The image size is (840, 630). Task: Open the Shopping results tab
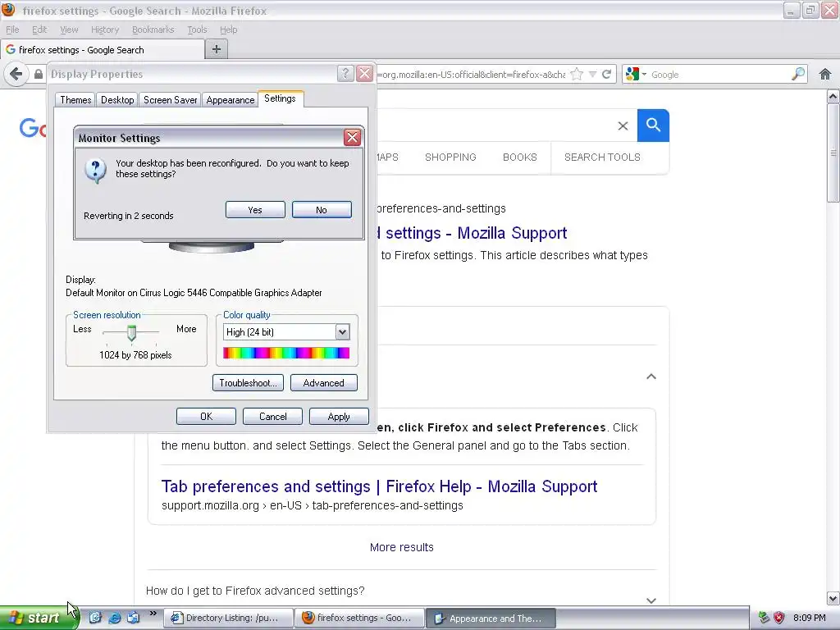click(x=450, y=157)
